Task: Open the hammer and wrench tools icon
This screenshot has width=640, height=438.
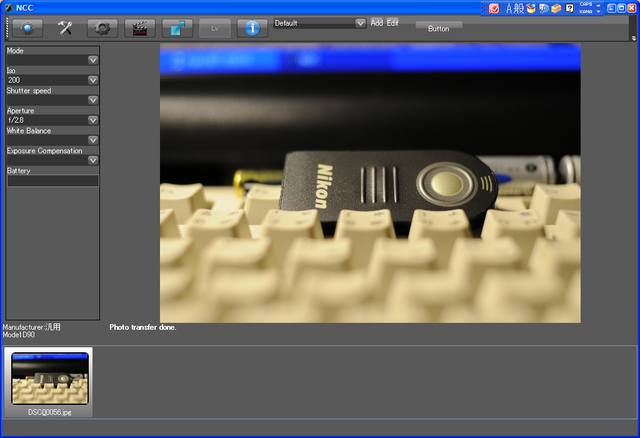Action: click(x=65, y=28)
